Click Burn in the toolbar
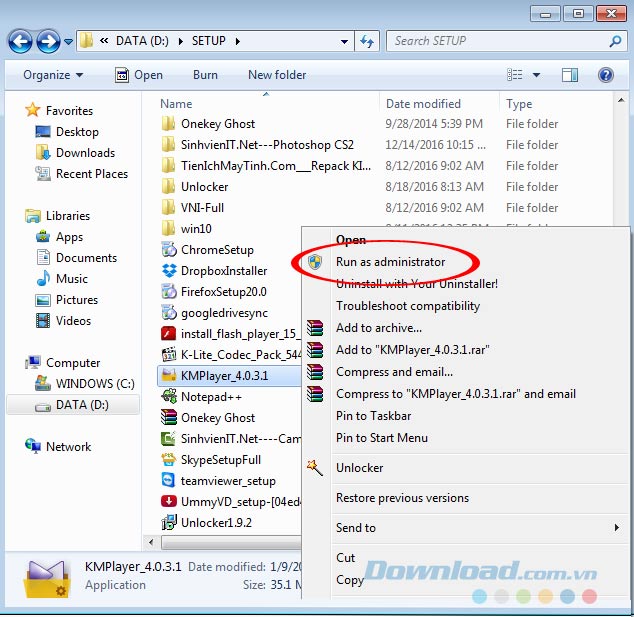This screenshot has width=634, height=617. coord(205,75)
